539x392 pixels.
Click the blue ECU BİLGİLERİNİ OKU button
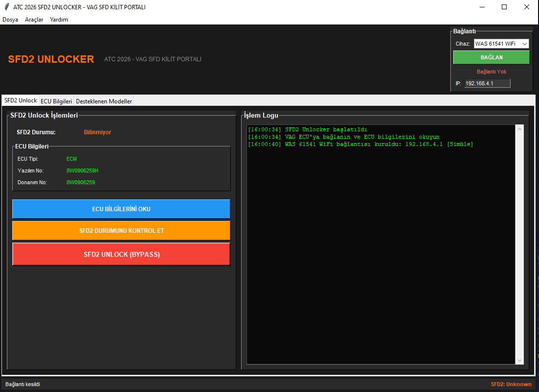click(x=121, y=209)
